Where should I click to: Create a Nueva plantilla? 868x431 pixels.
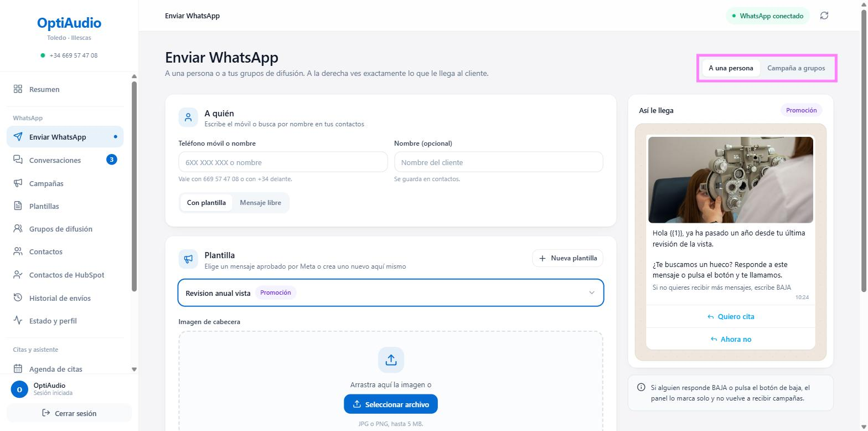(568, 258)
